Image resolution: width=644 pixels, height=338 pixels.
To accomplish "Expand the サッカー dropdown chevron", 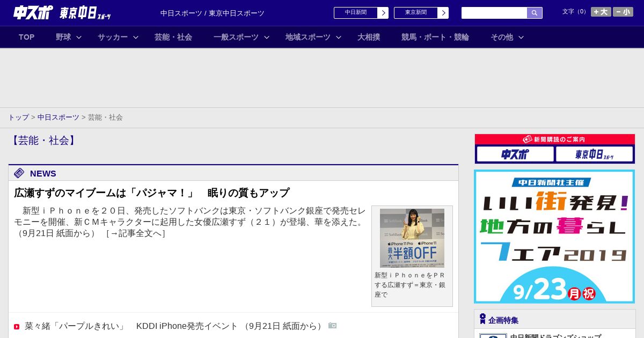I will tap(136, 37).
